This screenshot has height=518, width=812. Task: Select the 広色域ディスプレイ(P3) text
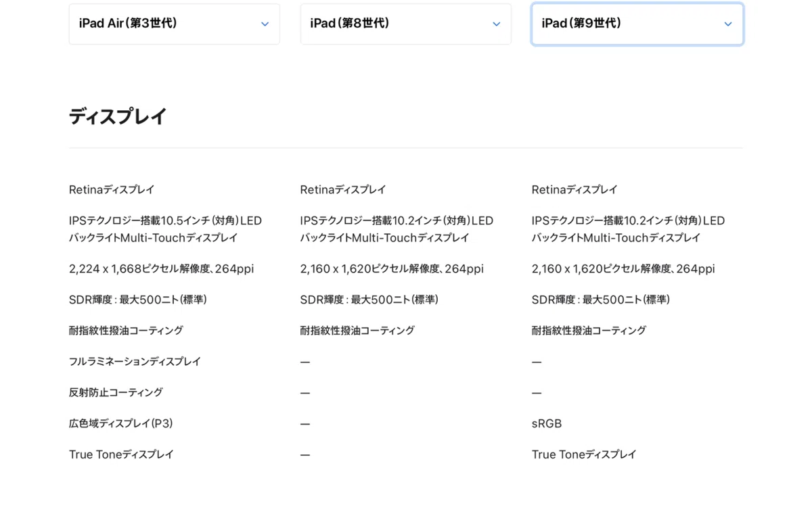click(121, 423)
